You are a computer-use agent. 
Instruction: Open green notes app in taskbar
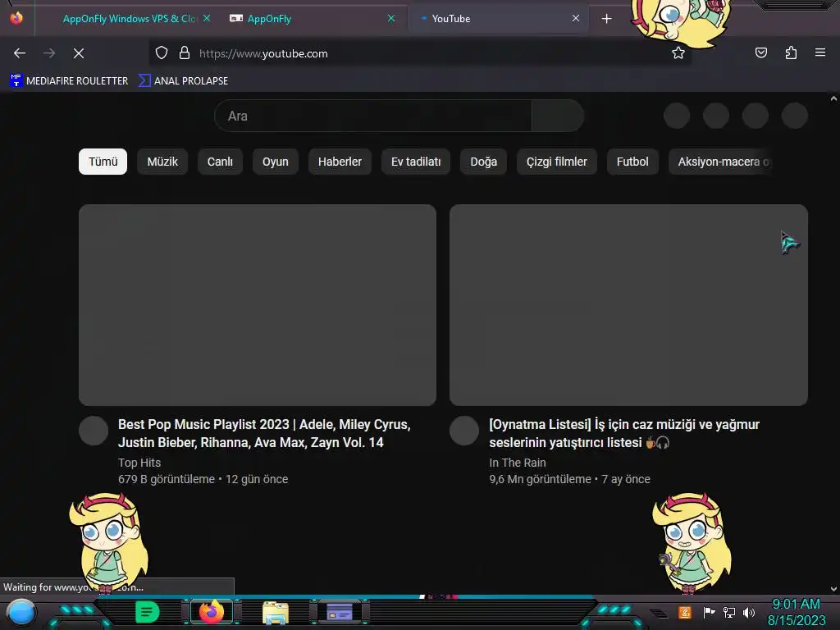pos(148,612)
